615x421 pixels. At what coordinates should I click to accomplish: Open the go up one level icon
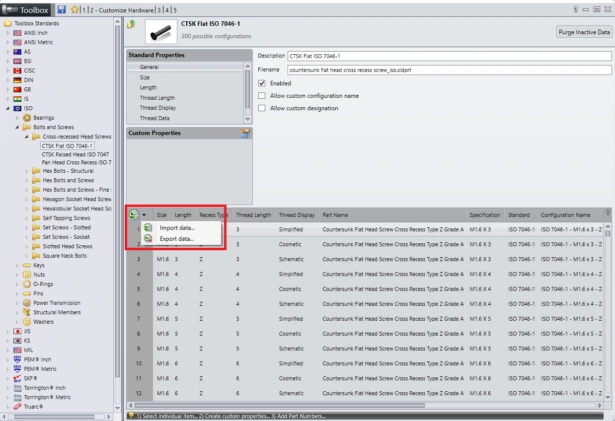point(131,24)
